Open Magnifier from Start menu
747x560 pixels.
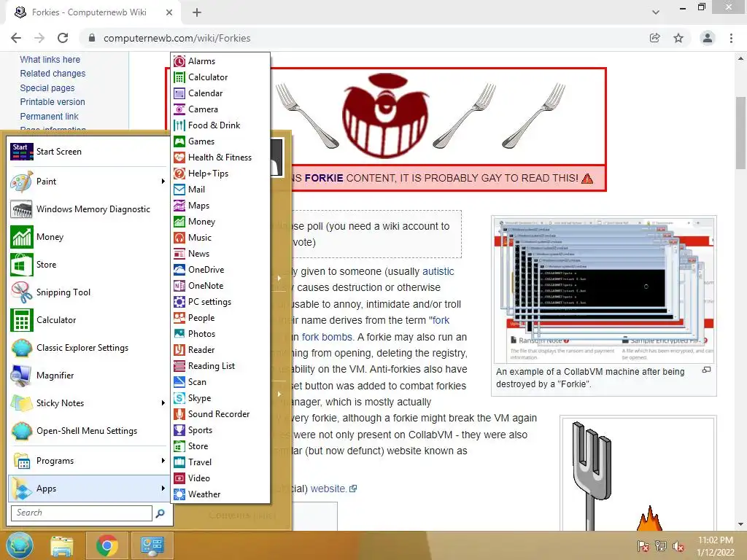(x=88, y=376)
